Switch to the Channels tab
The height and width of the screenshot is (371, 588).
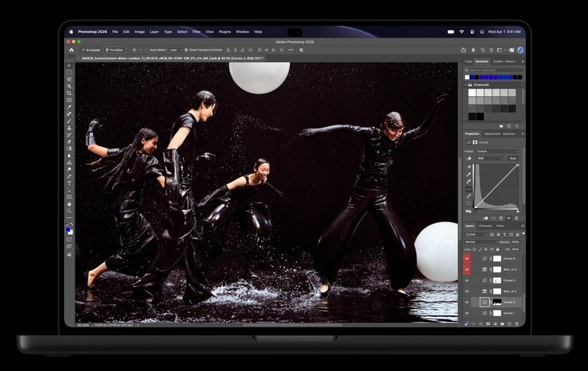pyautogui.click(x=485, y=226)
